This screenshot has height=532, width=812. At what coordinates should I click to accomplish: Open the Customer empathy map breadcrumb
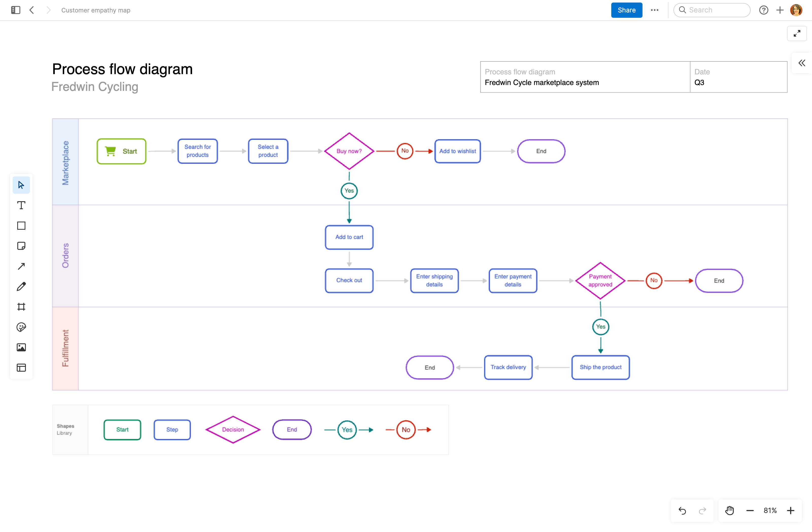click(95, 10)
